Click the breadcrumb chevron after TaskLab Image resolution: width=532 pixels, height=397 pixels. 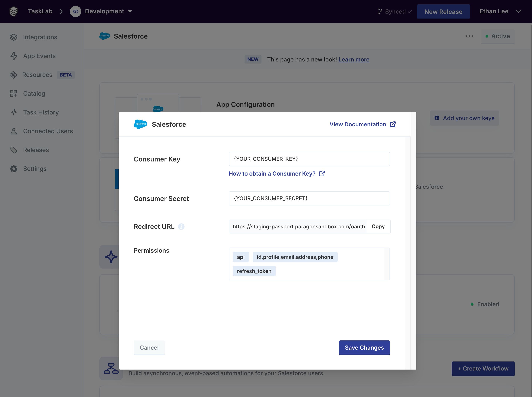[x=61, y=11]
